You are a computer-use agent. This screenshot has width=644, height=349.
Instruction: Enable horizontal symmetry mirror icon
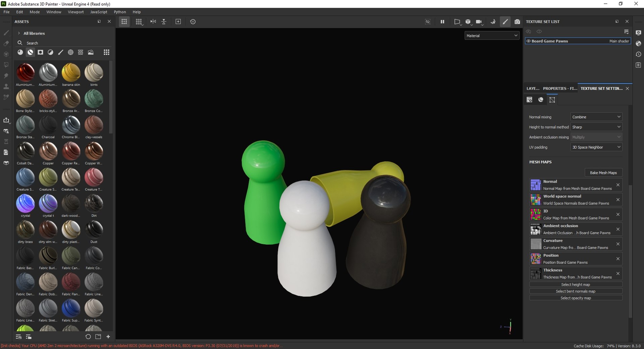coord(153,21)
